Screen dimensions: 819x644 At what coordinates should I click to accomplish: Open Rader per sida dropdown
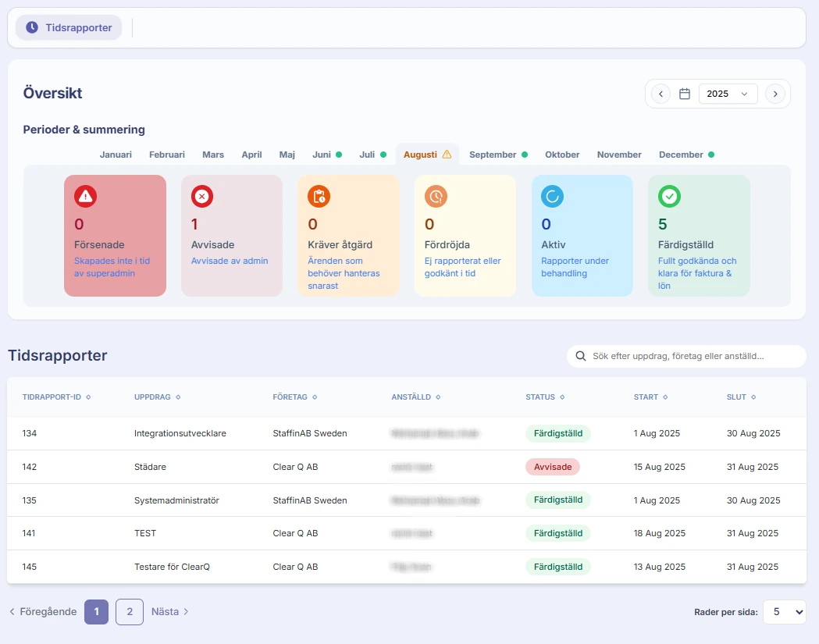(785, 612)
